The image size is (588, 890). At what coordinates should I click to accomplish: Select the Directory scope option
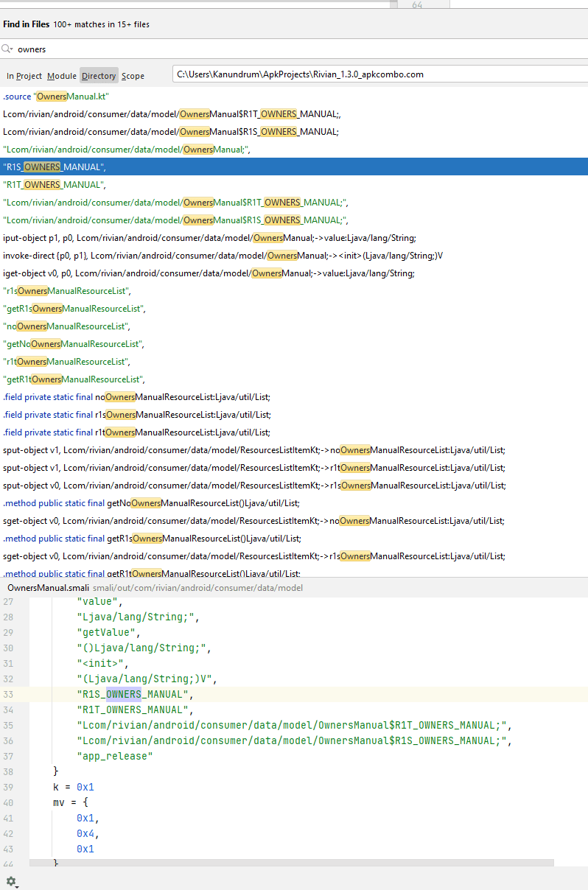point(99,75)
